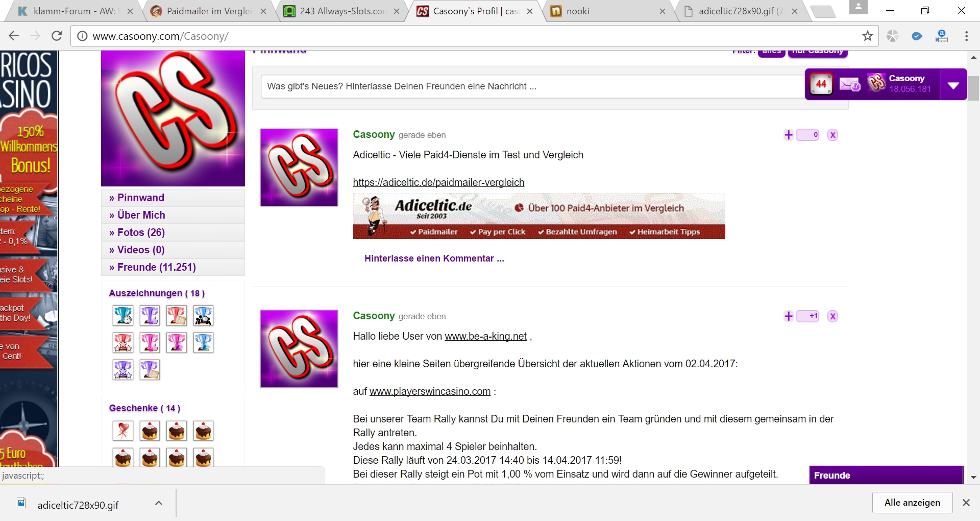
Task: Switch to the nooki tab
Action: [607, 11]
